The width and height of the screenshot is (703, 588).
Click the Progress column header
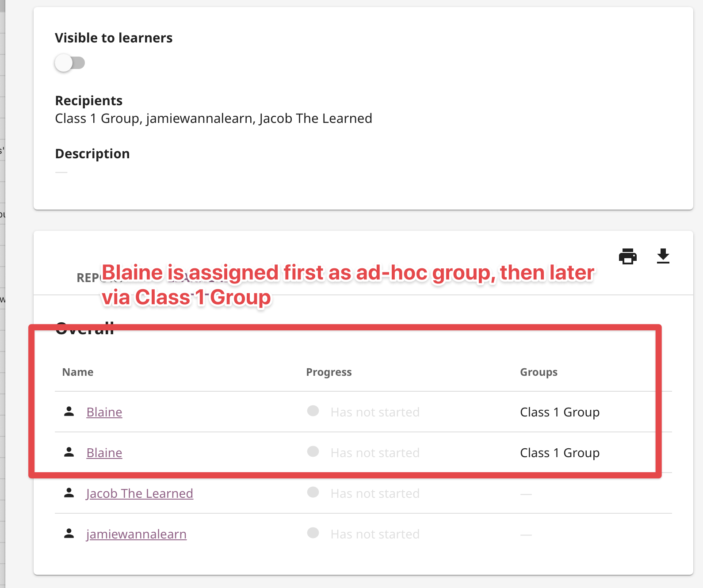click(x=329, y=372)
